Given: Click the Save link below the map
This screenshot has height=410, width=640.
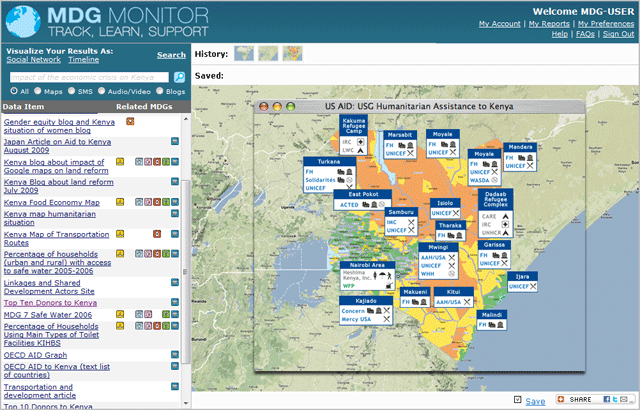Looking at the screenshot, I should coord(535,401).
